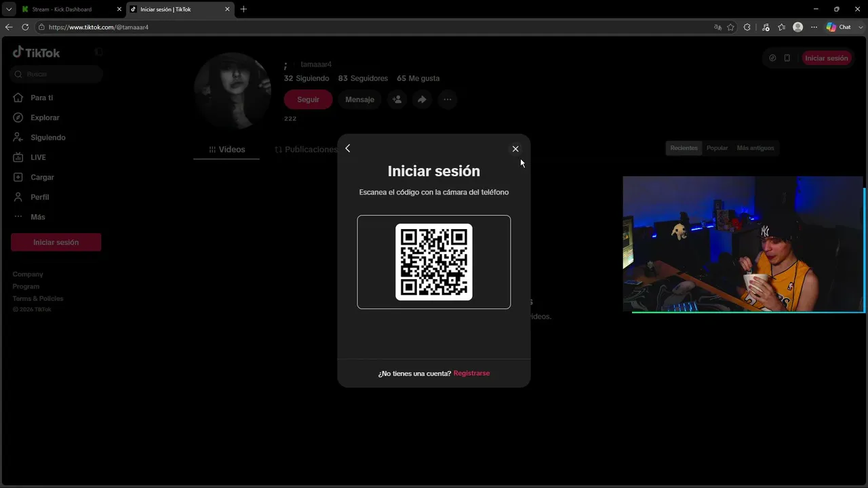The height and width of the screenshot is (488, 868).
Task: Open the 83 Seguidores list
Action: tap(363, 79)
